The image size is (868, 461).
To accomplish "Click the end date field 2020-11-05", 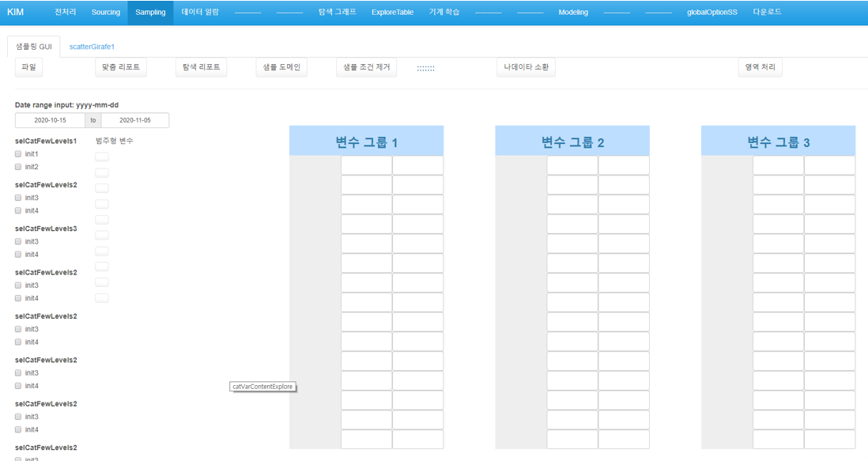I will tap(135, 120).
